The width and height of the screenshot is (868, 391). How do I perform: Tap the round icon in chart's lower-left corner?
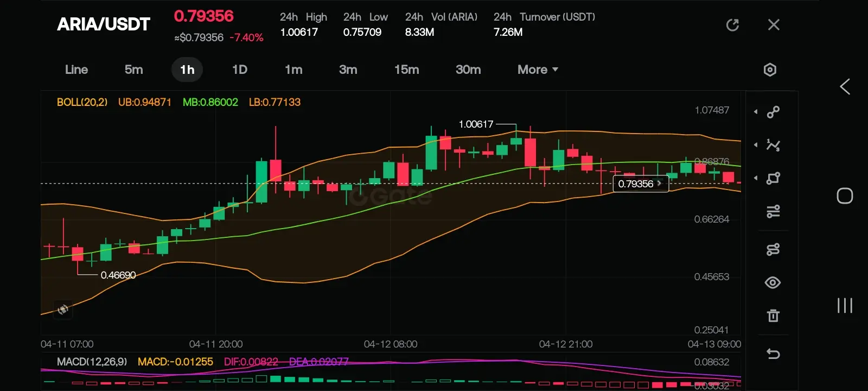63,309
